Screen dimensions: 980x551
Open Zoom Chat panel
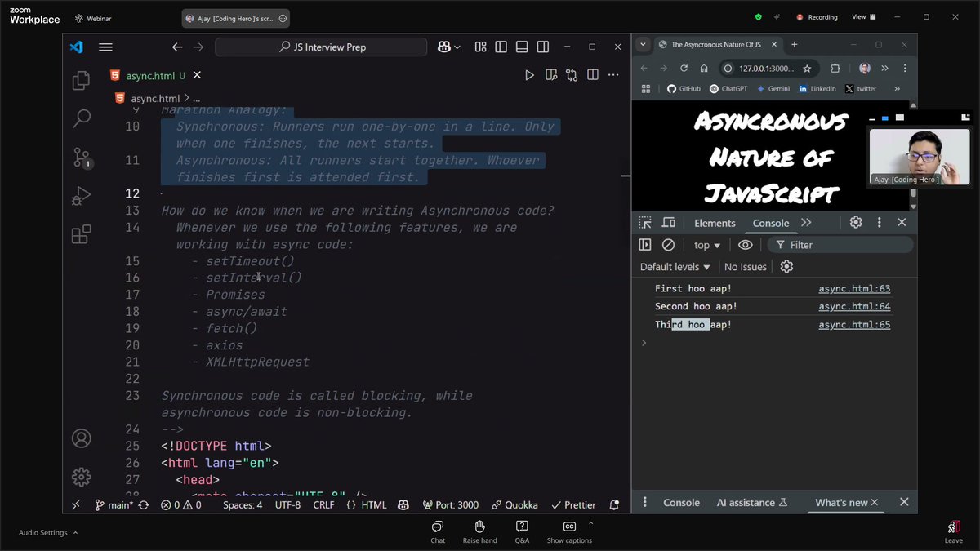point(438,531)
